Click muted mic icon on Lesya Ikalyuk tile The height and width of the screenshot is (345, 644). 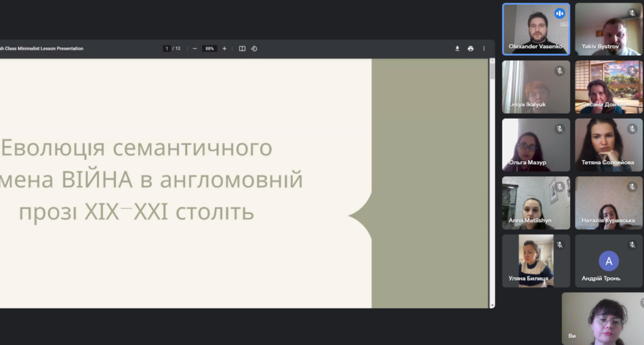click(x=559, y=71)
